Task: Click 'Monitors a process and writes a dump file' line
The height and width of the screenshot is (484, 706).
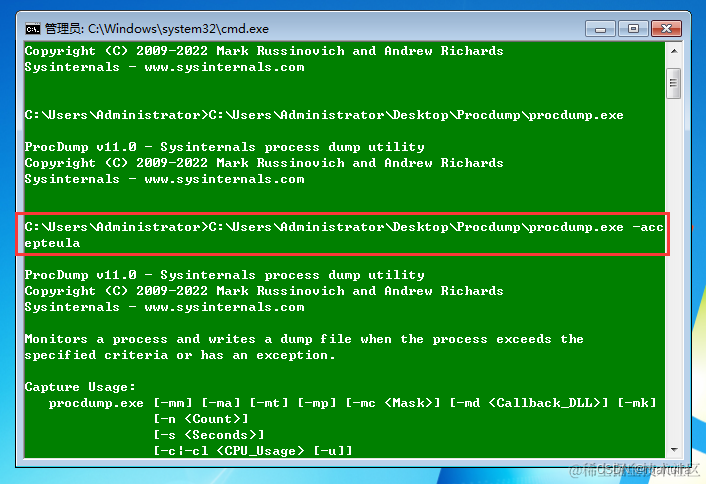Action: coord(304,339)
